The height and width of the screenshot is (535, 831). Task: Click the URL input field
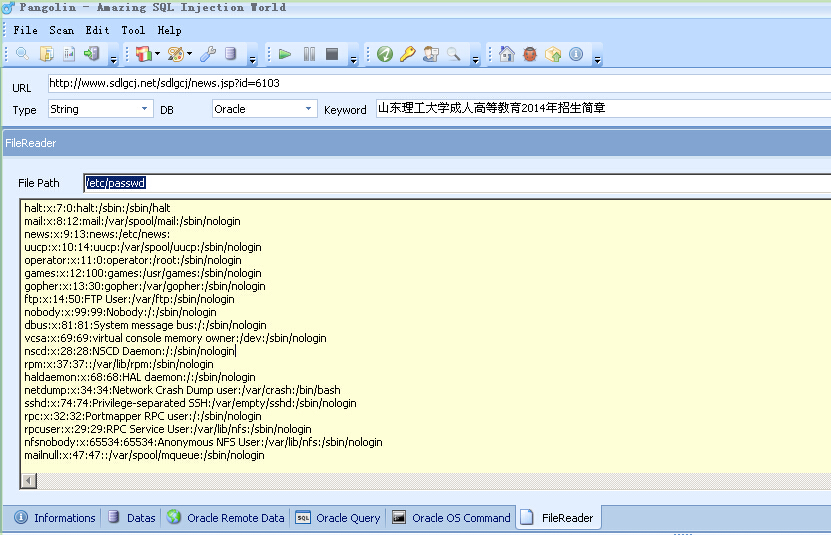tap(439, 83)
